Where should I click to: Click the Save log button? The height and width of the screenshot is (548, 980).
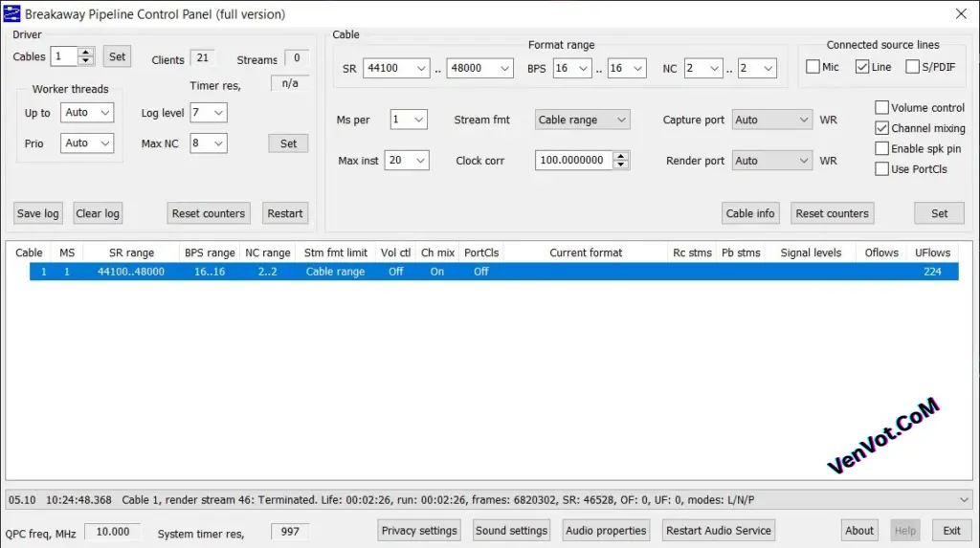point(37,213)
